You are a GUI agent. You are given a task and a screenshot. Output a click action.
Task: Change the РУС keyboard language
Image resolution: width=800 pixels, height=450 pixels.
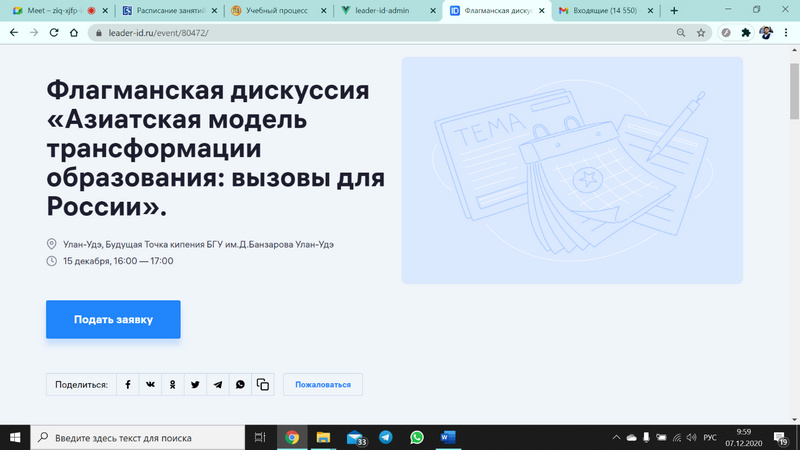click(710, 438)
